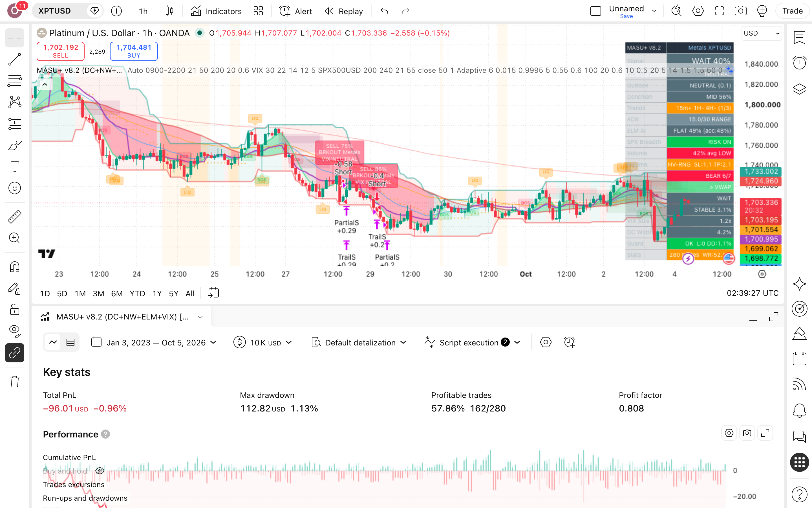
Task: Toggle lock all drawing tools
Action: pyautogui.click(x=14, y=309)
